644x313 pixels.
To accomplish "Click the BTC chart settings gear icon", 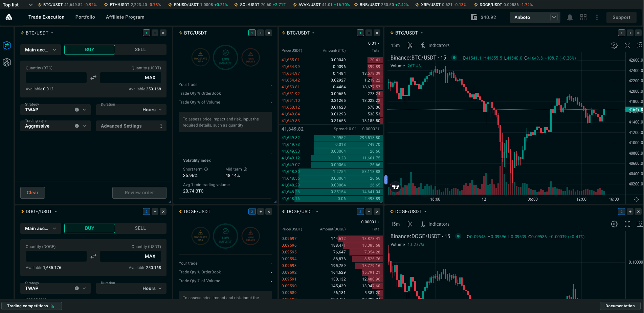I will [614, 45].
